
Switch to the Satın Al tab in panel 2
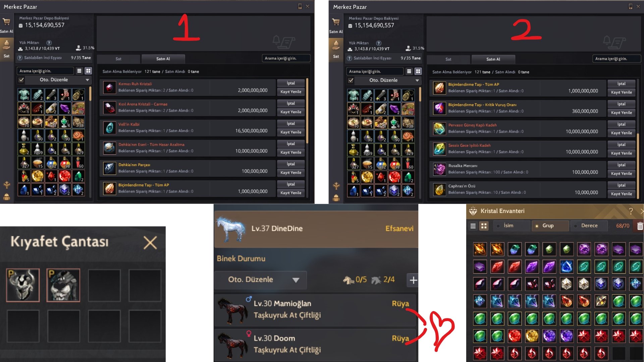click(493, 59)
